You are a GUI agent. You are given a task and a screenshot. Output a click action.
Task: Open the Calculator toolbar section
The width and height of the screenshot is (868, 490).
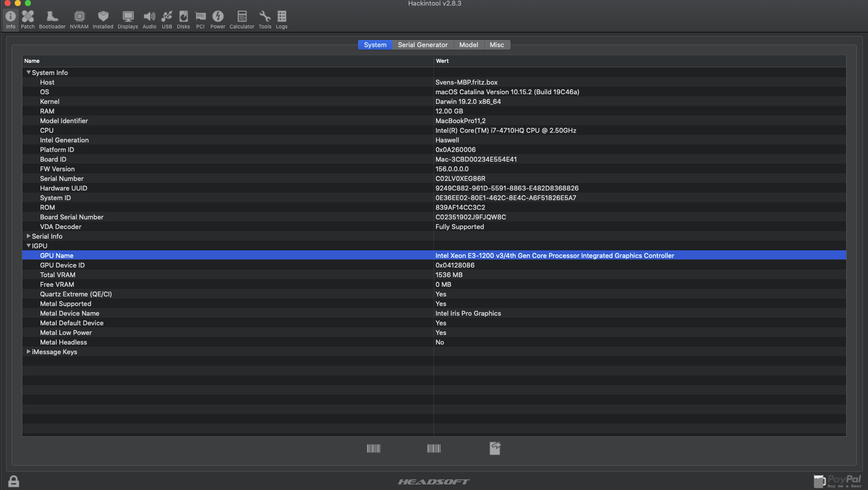pyautogui.click(x=242, y=20)
